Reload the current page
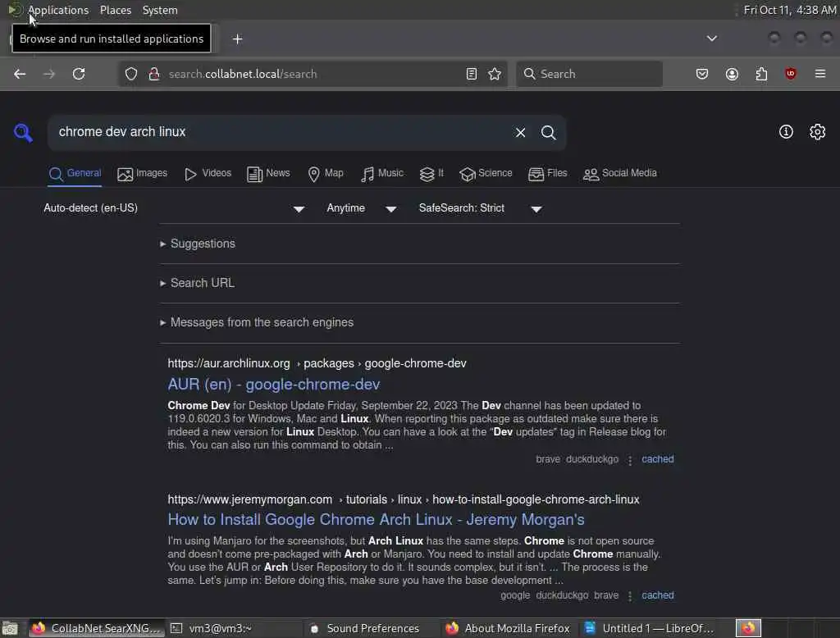 click(x=79, y=74)
